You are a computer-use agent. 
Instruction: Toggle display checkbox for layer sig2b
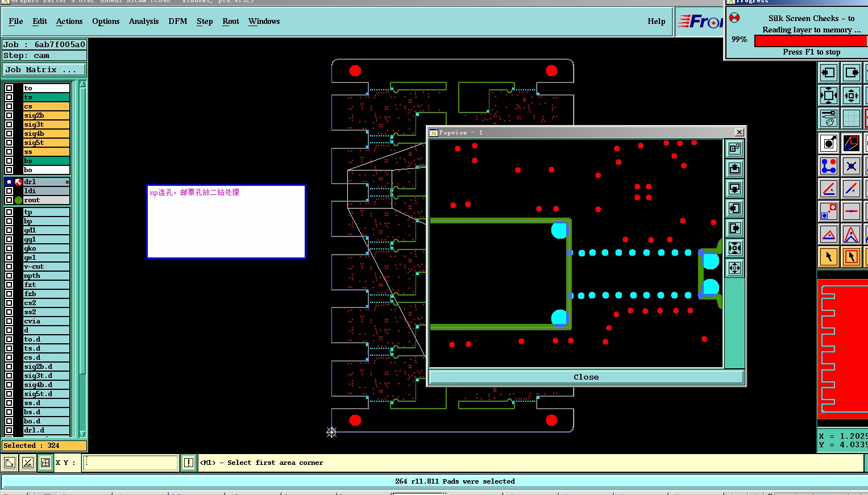click(9, 115)
